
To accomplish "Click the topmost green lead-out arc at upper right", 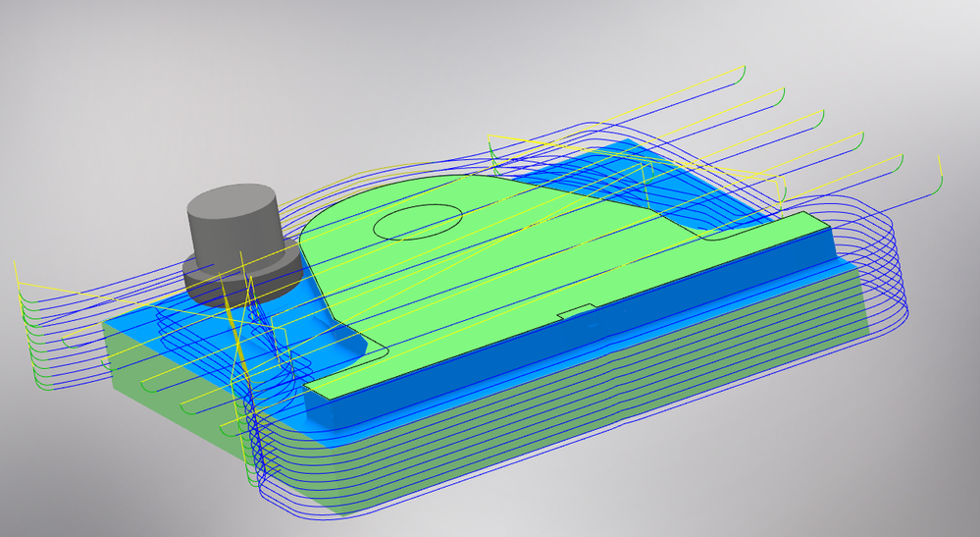I will click(740, 75).
